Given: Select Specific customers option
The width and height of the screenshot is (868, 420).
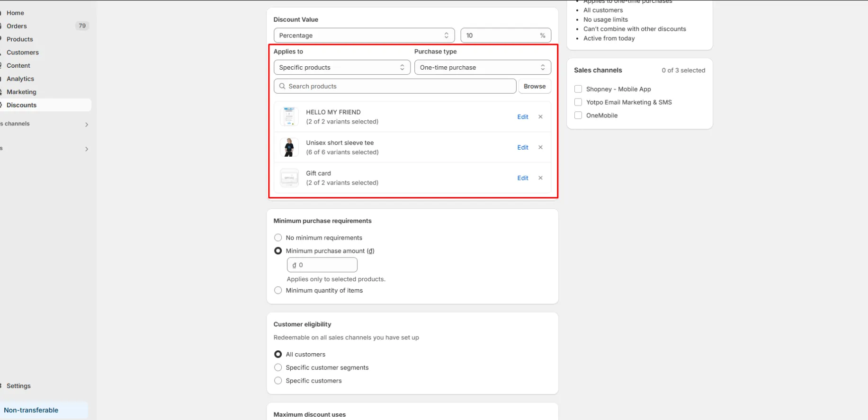Looking at the screenshot, I should coord(278,381).
